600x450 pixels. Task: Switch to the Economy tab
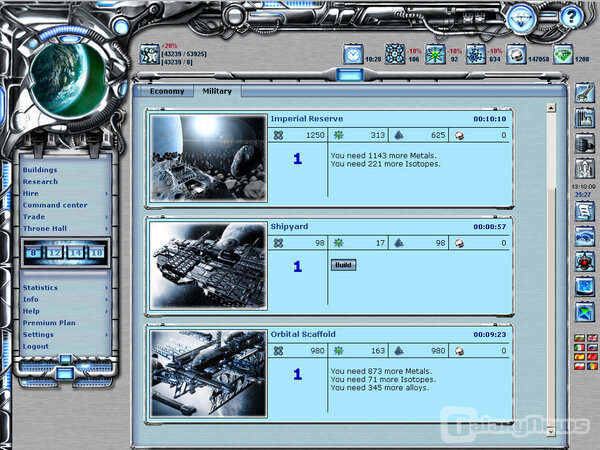167,91
